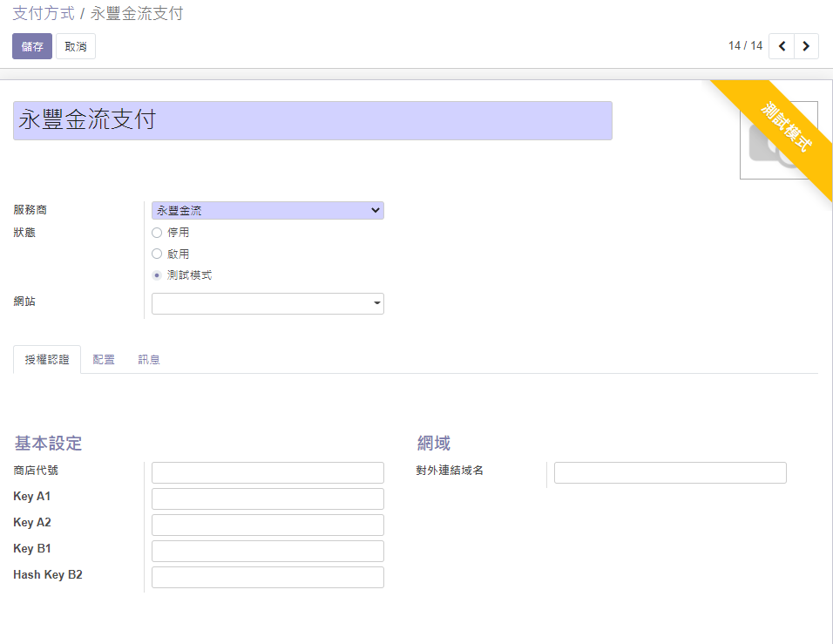Click the 永豐金流支付 breadcrumb text

click(137, 13)
